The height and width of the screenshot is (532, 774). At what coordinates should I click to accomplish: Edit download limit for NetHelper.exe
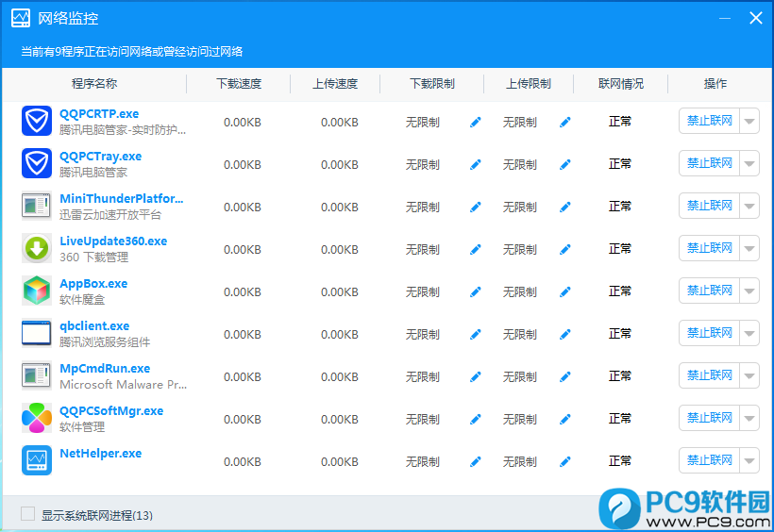pyautogui.click(x=476, y=461)
